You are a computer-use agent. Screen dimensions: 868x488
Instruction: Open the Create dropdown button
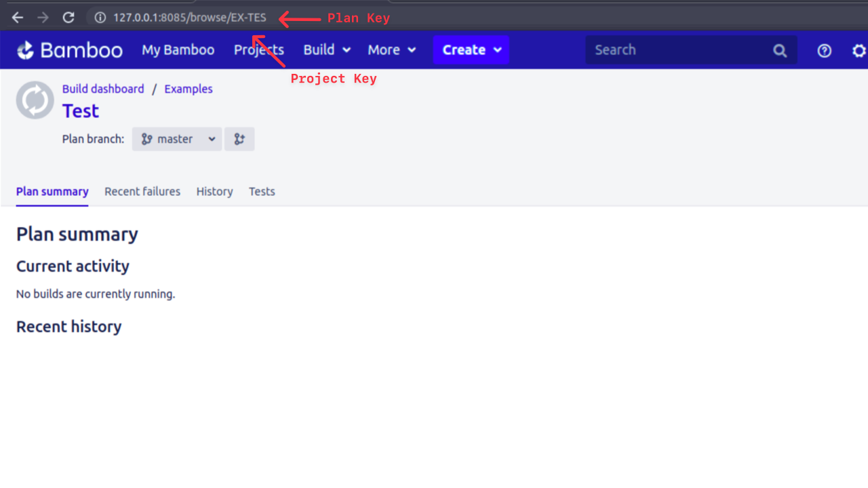(x=471, y=50)
